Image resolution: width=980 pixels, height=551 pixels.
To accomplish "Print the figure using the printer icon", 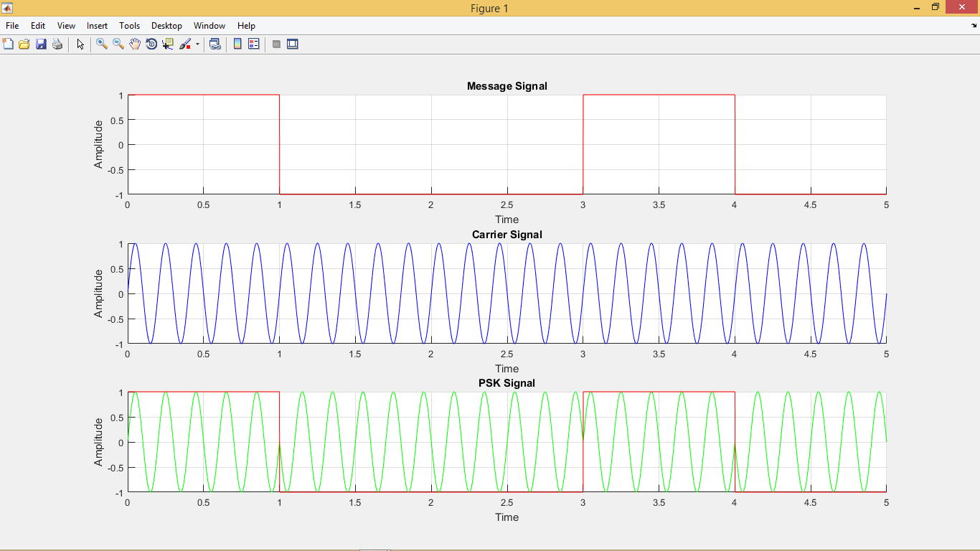I will 57,44.
